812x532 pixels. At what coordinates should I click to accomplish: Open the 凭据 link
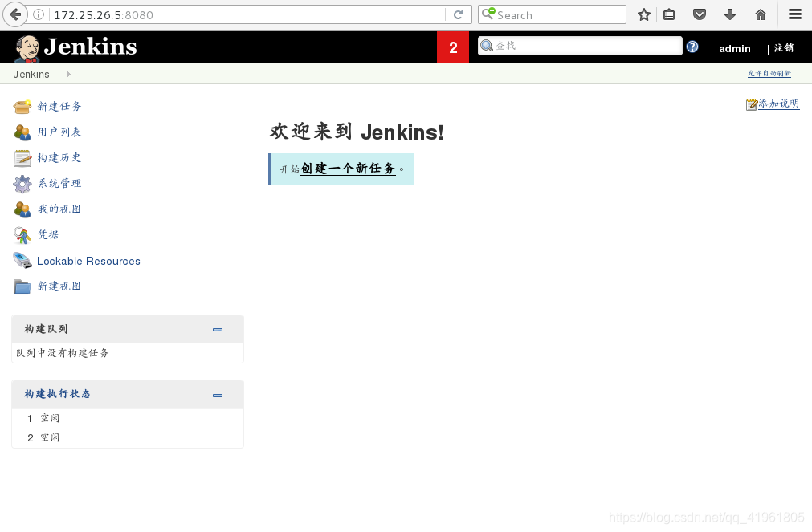[x=48, y=234]
